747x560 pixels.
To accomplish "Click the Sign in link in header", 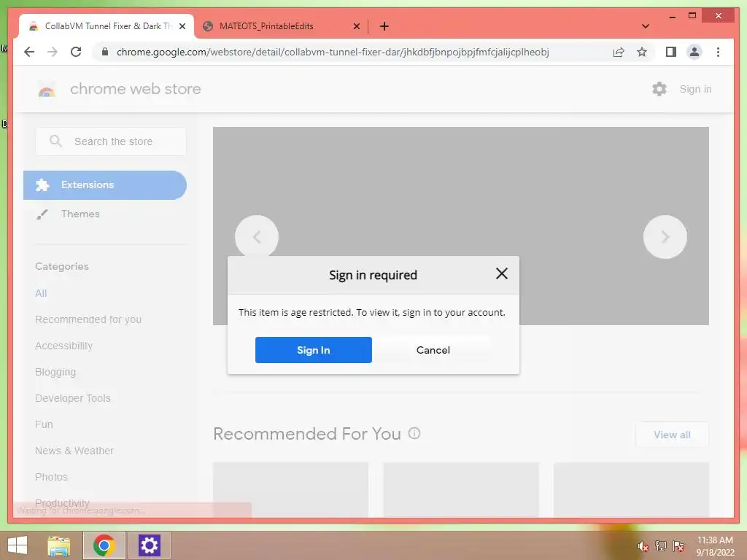I will tap(695, 89).
